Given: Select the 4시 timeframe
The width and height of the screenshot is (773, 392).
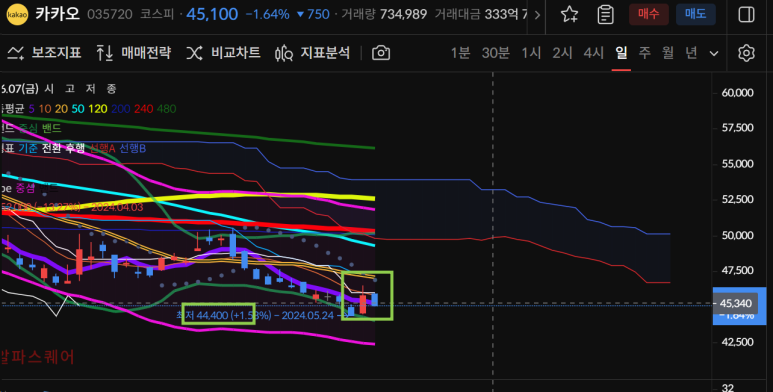Looking at the screenshot, I should click(x=594, y=53).
